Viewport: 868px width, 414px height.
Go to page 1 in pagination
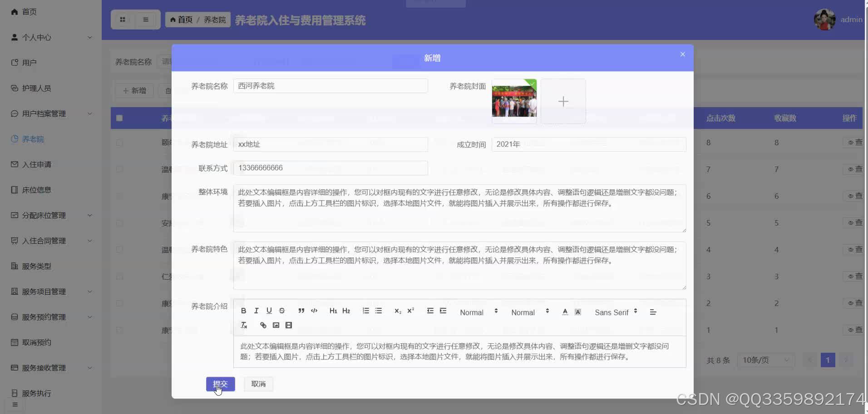pos(828,360)
